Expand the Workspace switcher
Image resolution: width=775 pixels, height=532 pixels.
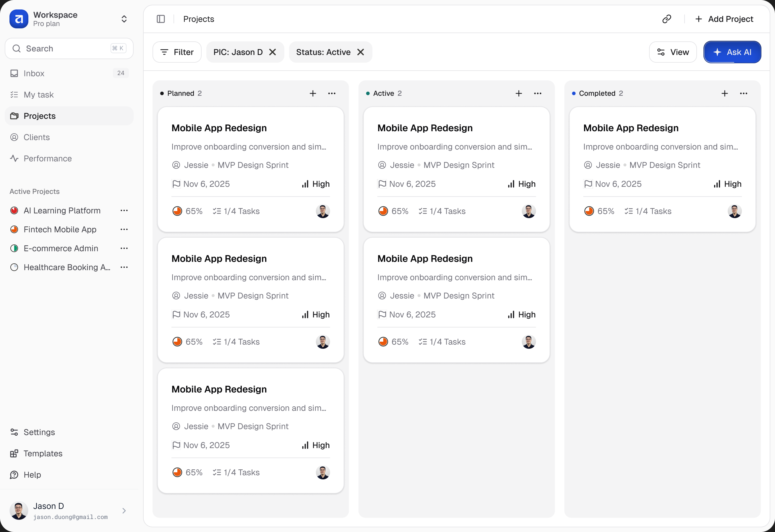(x=124, y=19)
